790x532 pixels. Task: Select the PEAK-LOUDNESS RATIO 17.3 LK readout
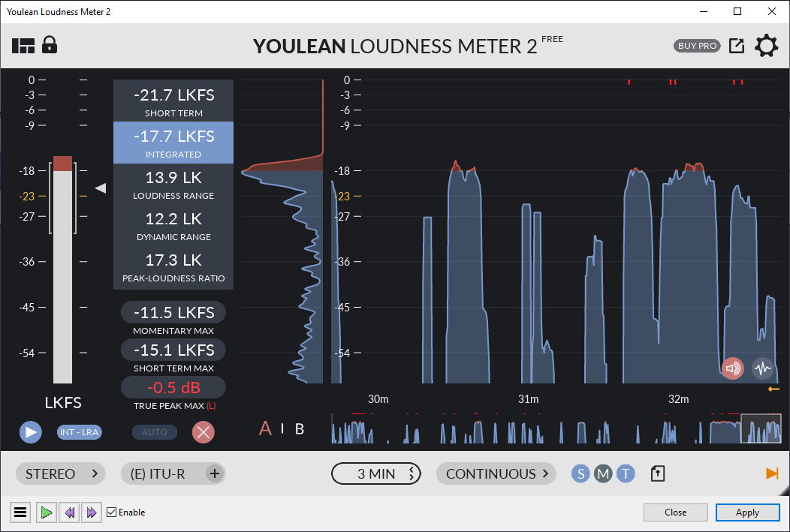point(173,267)
